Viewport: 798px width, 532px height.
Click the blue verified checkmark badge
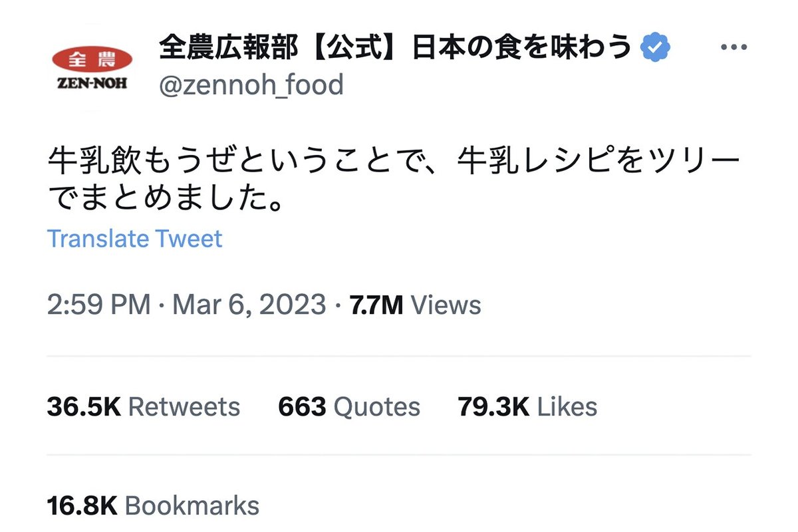pos(655,48)
